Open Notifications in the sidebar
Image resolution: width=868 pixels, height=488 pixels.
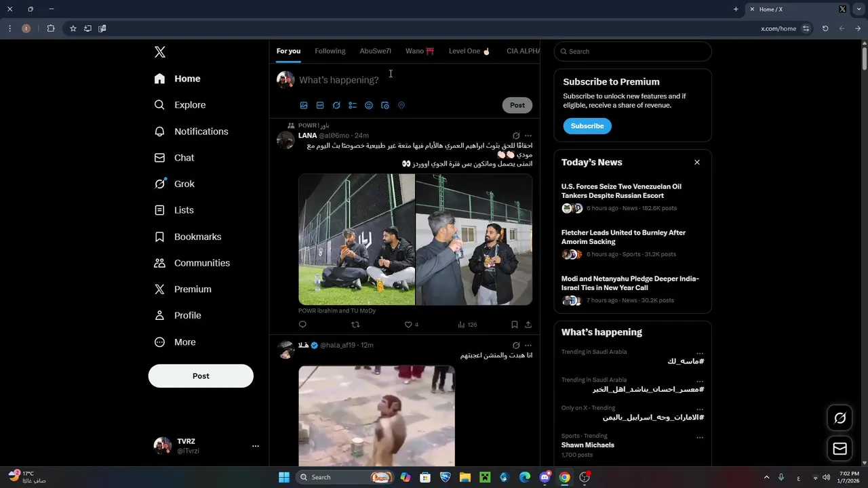click(x=191, y=131)
